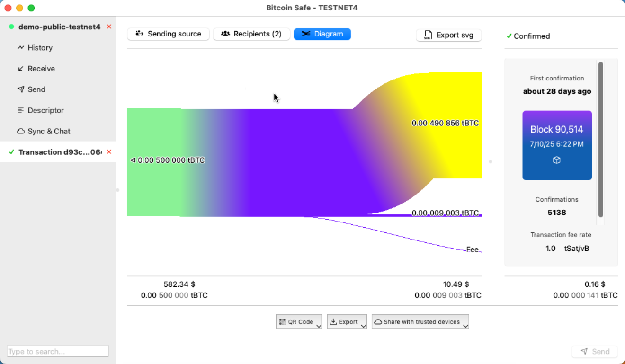
Task: Expand Share with trusted devices dropdown arrow
Action: [x=465, y=326]
